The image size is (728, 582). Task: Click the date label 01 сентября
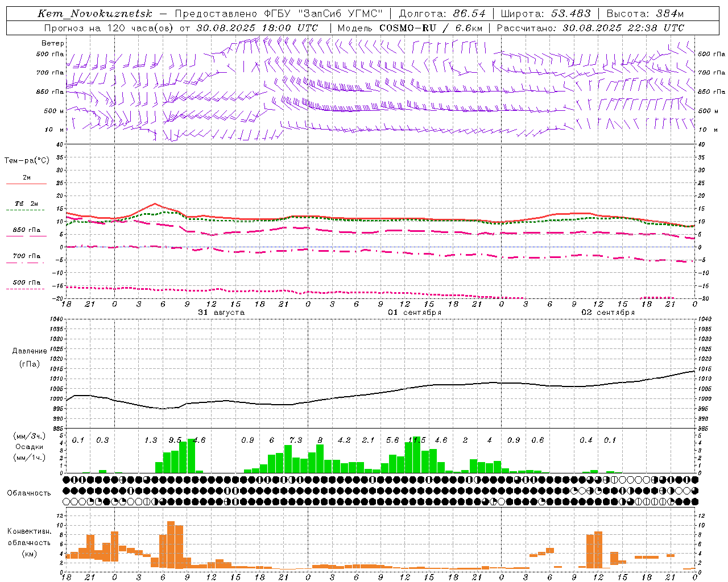click(x=415, y=313)
